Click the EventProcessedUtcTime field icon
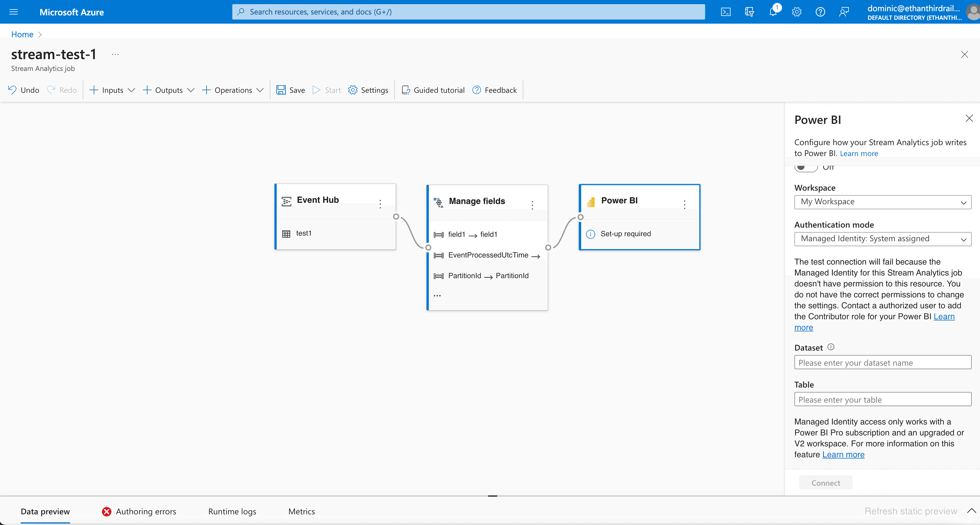980x525 pixels. 438,255
